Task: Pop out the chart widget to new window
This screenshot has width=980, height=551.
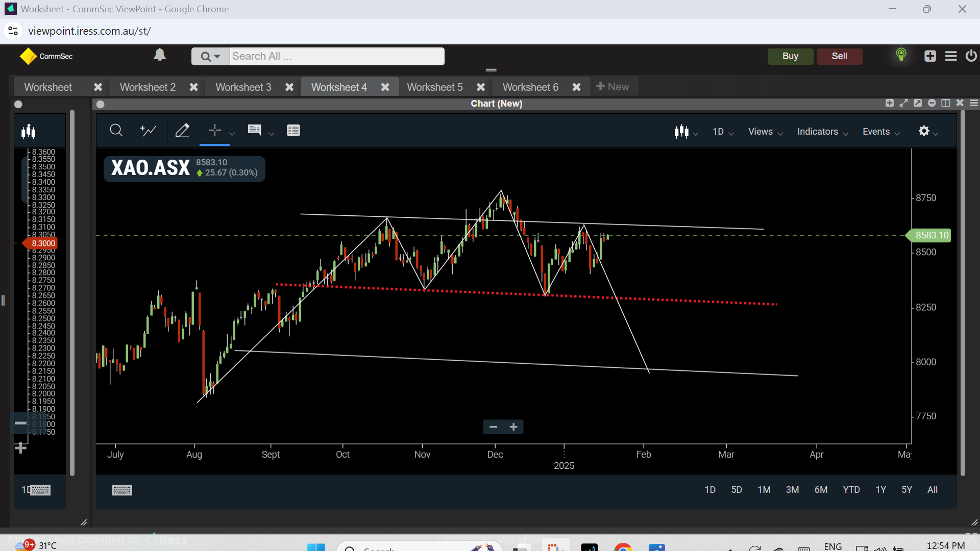Action: pos(918,103)
